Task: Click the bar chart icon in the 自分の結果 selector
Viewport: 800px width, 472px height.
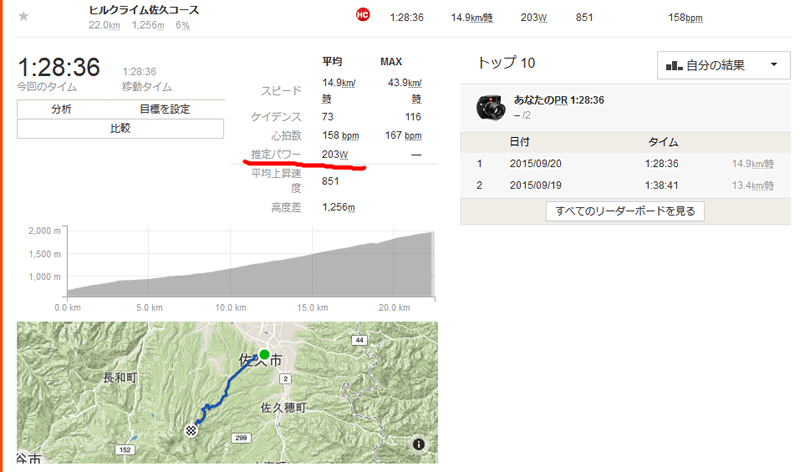Action: pos(674,65)
